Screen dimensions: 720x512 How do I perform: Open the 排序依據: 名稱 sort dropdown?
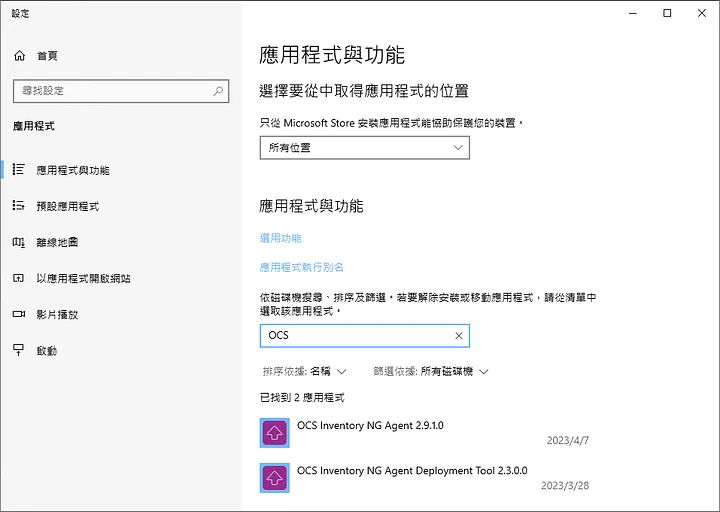point(304,371)
